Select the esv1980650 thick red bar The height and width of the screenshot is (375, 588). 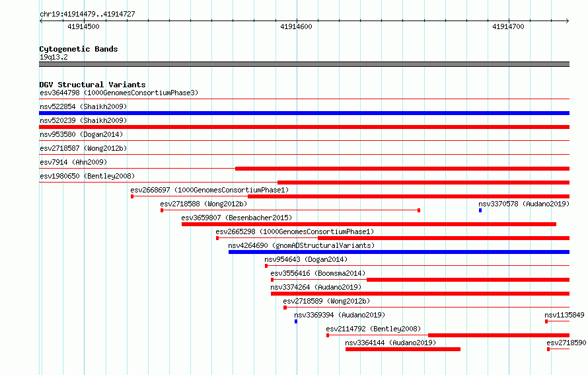pos(423,183)
